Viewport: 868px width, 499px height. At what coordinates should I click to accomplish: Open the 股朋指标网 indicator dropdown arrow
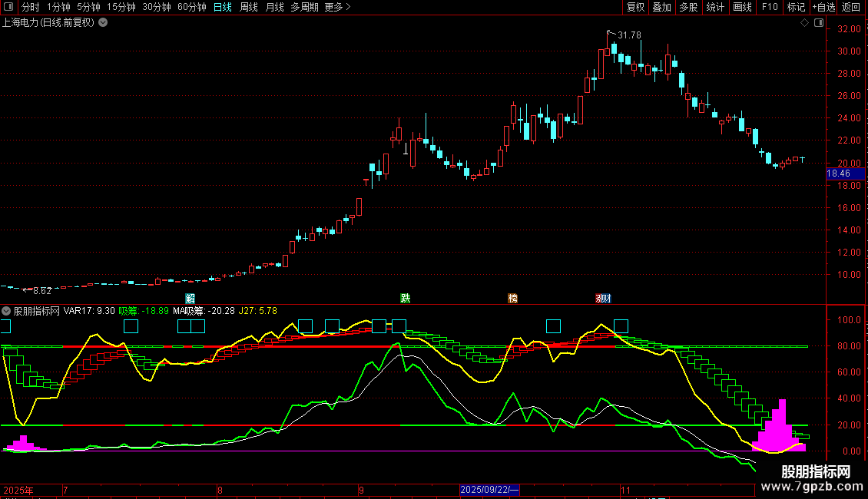coord(6,311)
